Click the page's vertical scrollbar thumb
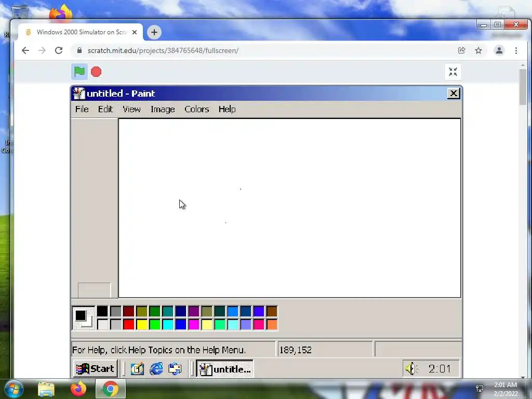Image resolution: width=532 pixels, height=399 pixels. click(523, 87)
